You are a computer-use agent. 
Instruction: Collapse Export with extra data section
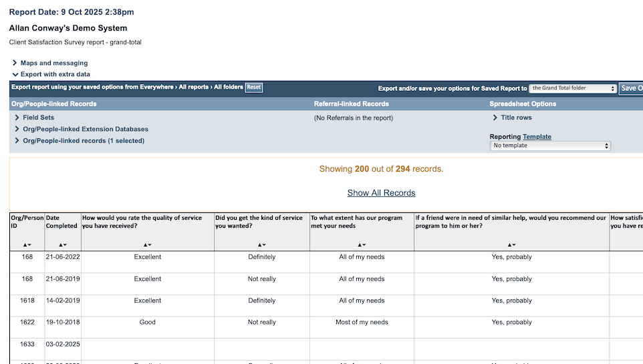pos(55,74)
